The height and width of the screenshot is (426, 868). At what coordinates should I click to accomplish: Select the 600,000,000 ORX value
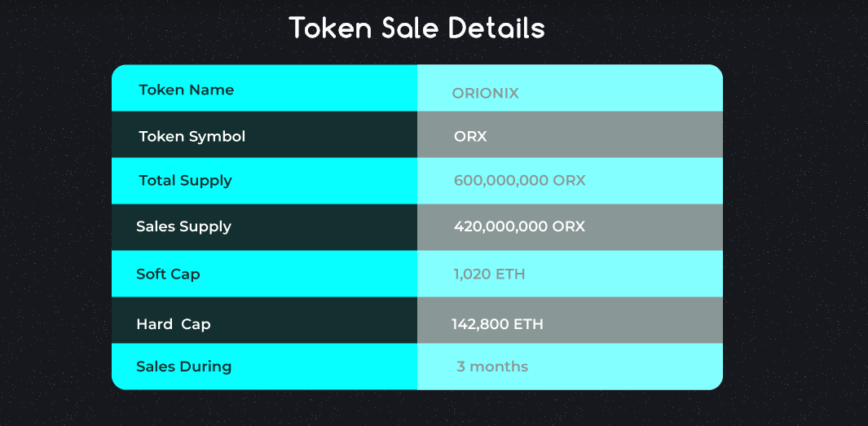click(519, 181)
